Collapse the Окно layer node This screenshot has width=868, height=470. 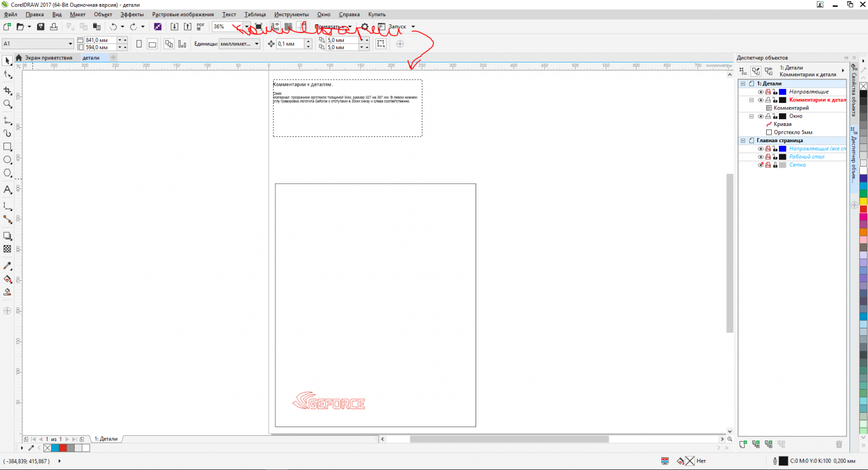tap(752, 116)
